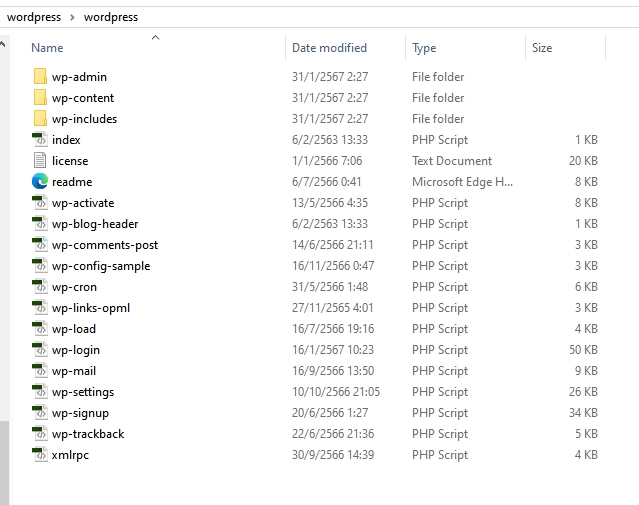Click the wp-cron PHP file icon
Screen dimensions: 639x505
(x=40, y=287)
